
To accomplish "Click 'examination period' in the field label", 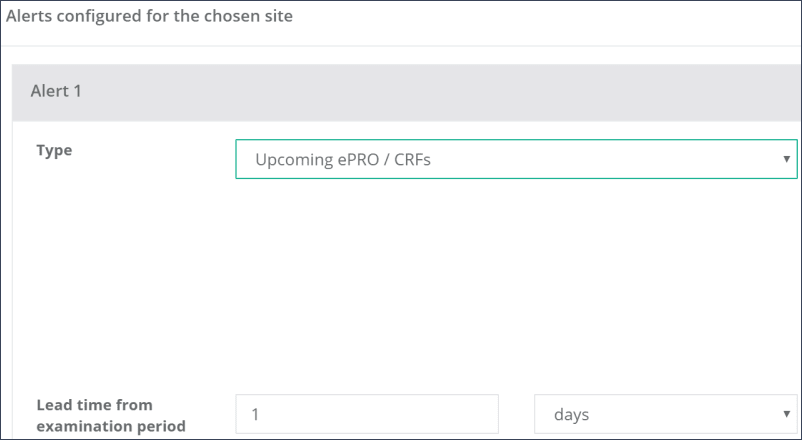I will (110, 426).
